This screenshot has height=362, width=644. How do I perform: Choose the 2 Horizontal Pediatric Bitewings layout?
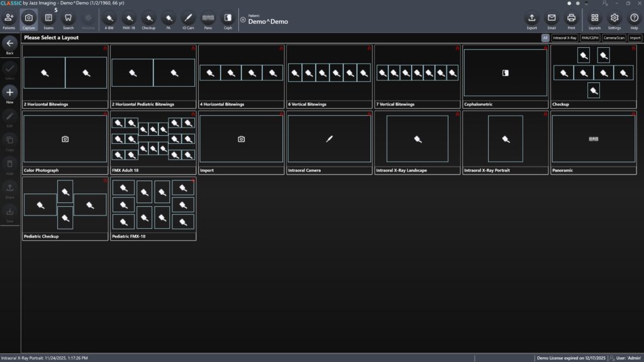(x=153, y=77)
